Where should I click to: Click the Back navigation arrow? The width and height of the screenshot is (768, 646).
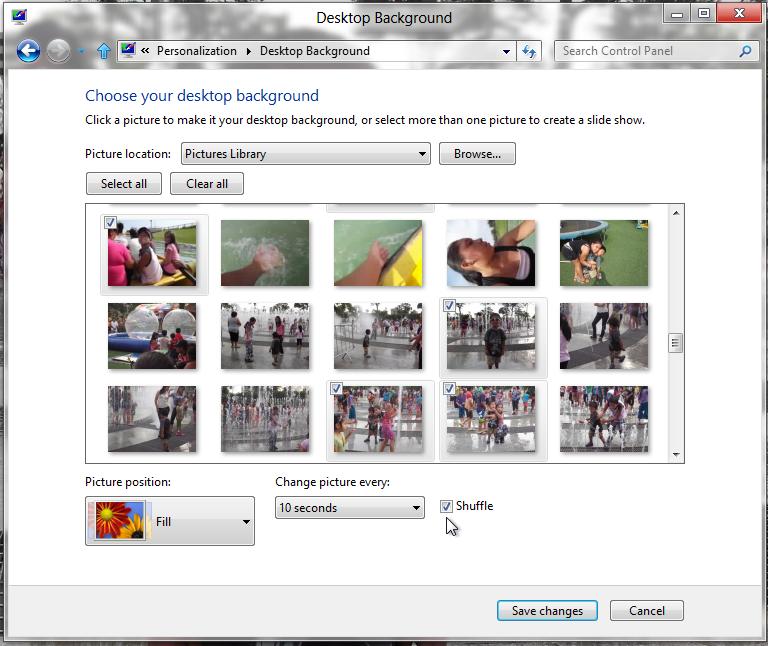pos(28,51)
